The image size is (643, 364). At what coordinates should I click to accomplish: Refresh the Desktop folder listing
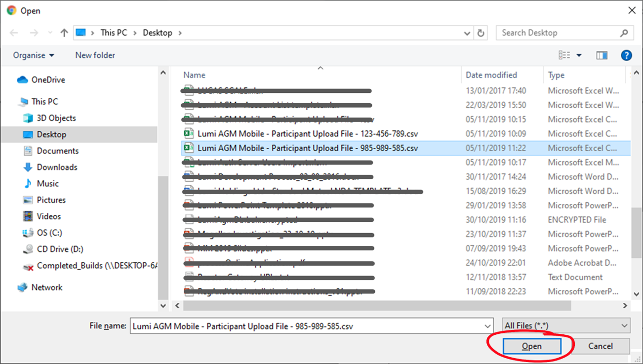[x=481, y=33]
